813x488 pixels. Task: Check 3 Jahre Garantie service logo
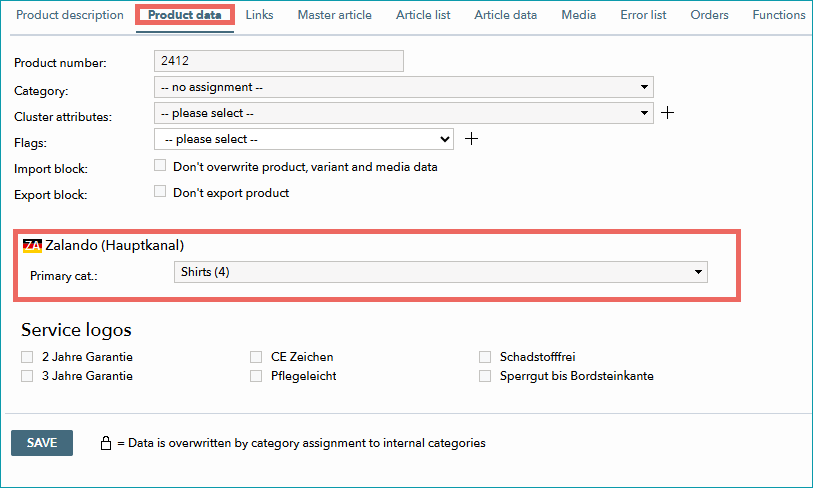[x=27, y=376]
